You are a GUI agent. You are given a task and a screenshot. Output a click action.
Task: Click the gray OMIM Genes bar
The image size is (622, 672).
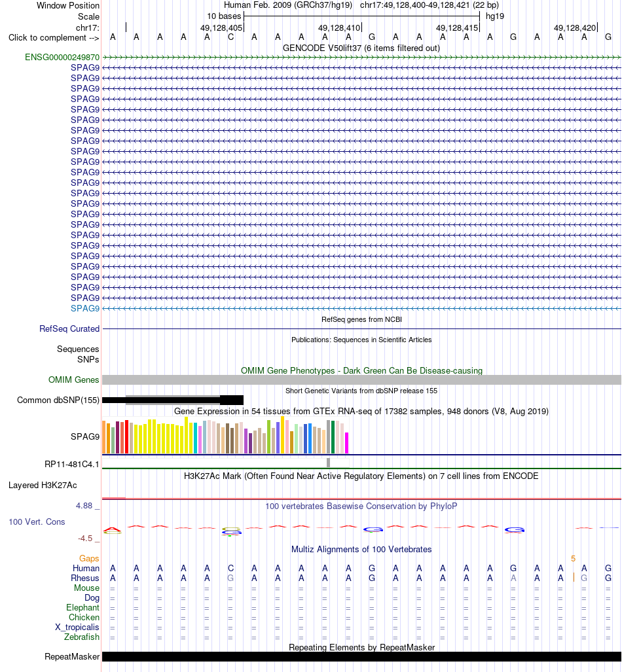361,380
